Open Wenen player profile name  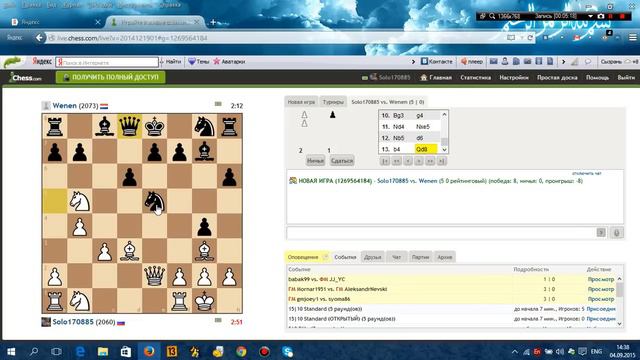(x=64, y=106)
